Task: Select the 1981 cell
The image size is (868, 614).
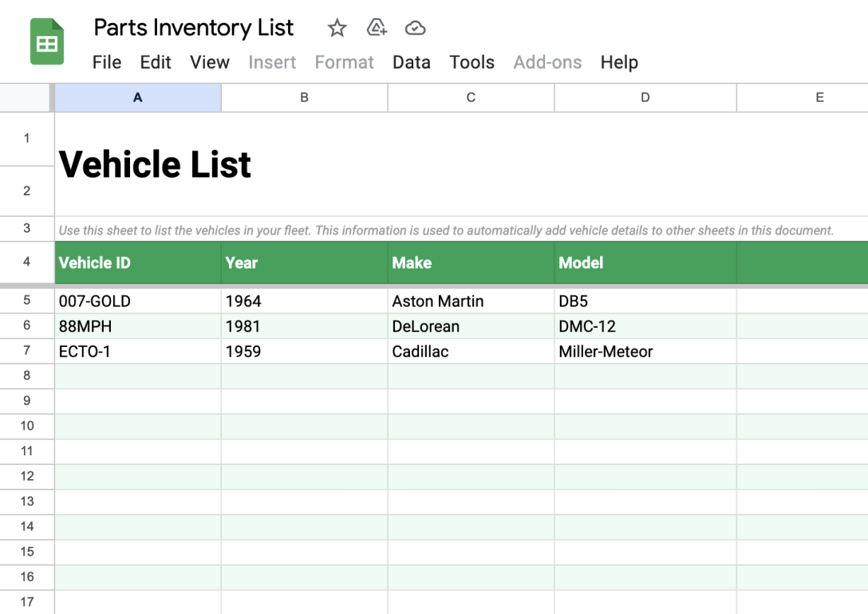Action: (x=305, y=326)
